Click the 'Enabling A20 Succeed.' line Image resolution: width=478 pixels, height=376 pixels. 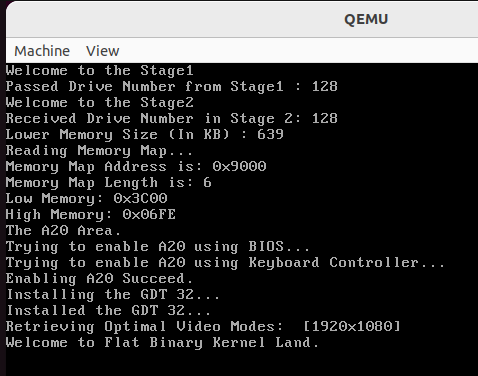point(99,279)
